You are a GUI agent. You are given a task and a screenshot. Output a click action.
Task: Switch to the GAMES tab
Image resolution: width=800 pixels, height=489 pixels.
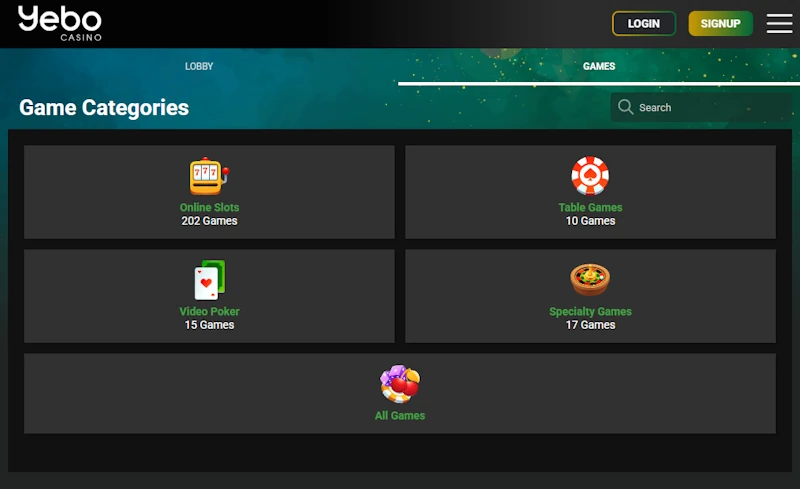coord(599,66)
